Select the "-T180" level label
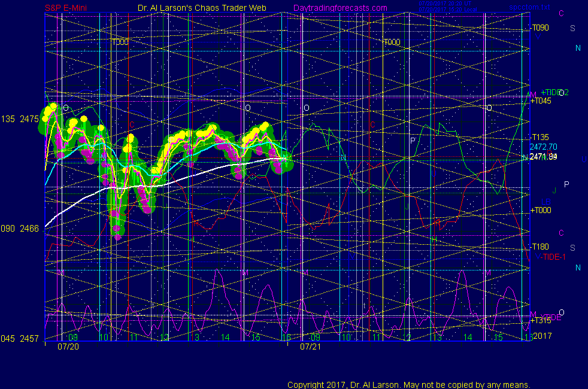 [540, 247]
